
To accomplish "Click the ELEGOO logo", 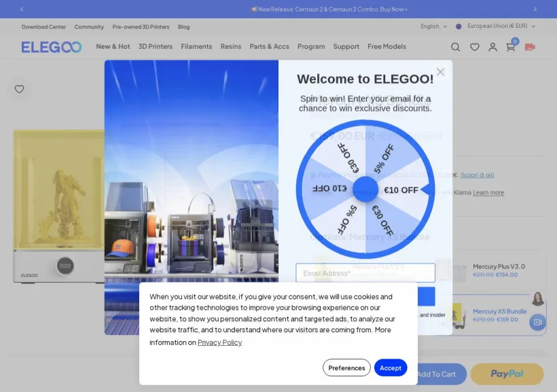I will click(x=52, y=47).
